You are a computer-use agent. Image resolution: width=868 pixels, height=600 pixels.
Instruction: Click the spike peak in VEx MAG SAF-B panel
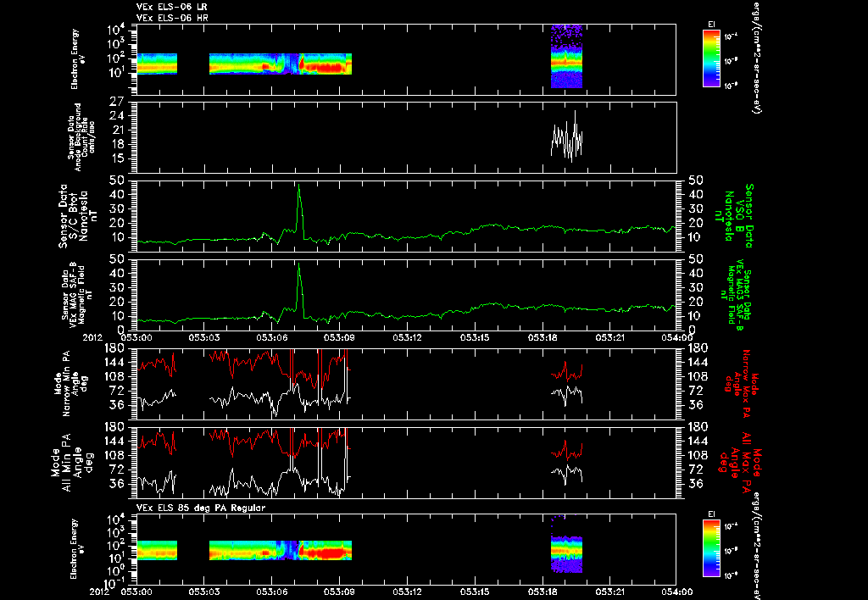[x=299, y=264]
